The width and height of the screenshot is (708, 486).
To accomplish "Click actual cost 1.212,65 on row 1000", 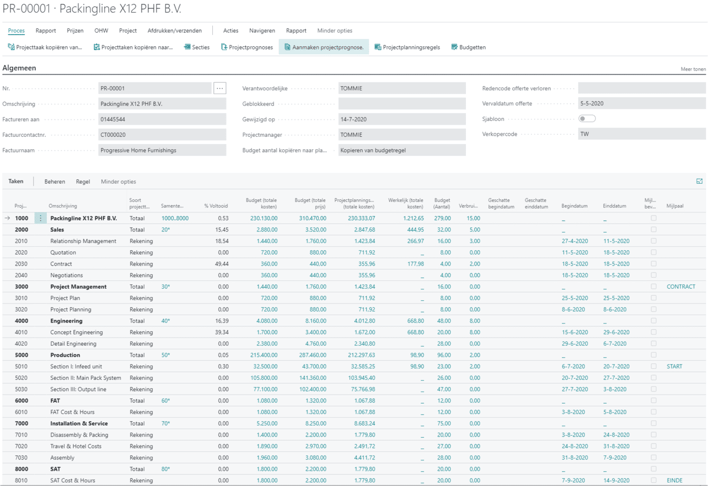I will (413, 218).
